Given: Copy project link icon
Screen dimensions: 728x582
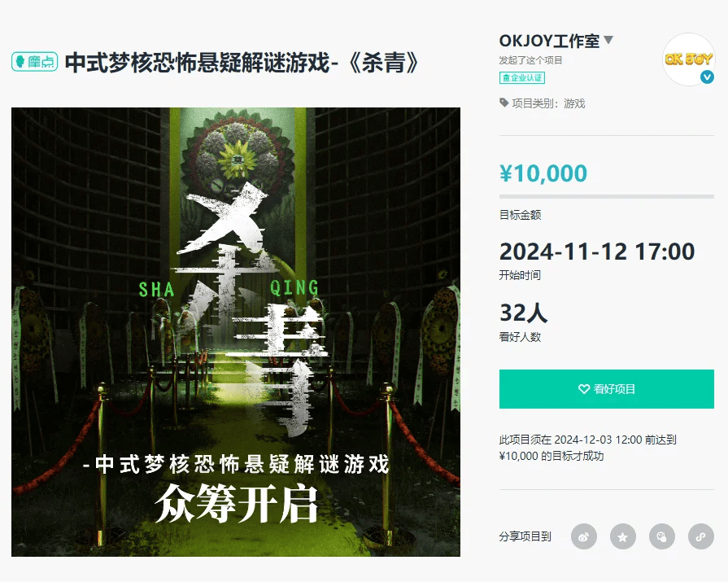Looking at the screenshot, I should pos(700,536).
